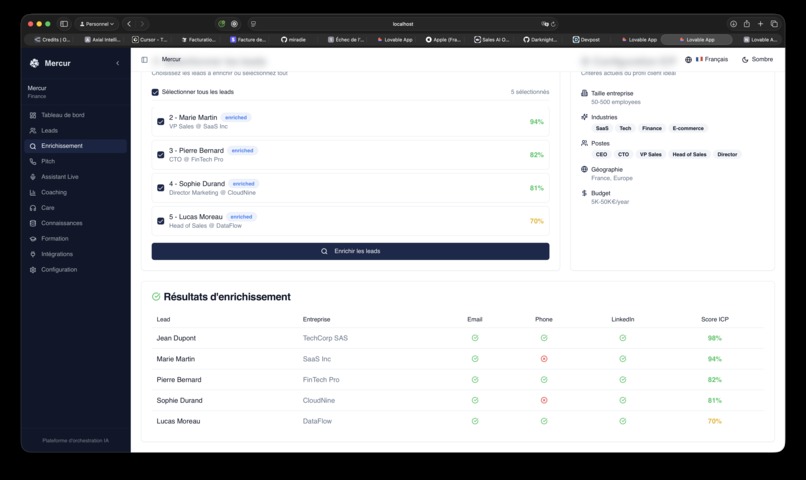Click the Safari sidebar toggle icon
The image size is (806, 480).
pos(64,24)
